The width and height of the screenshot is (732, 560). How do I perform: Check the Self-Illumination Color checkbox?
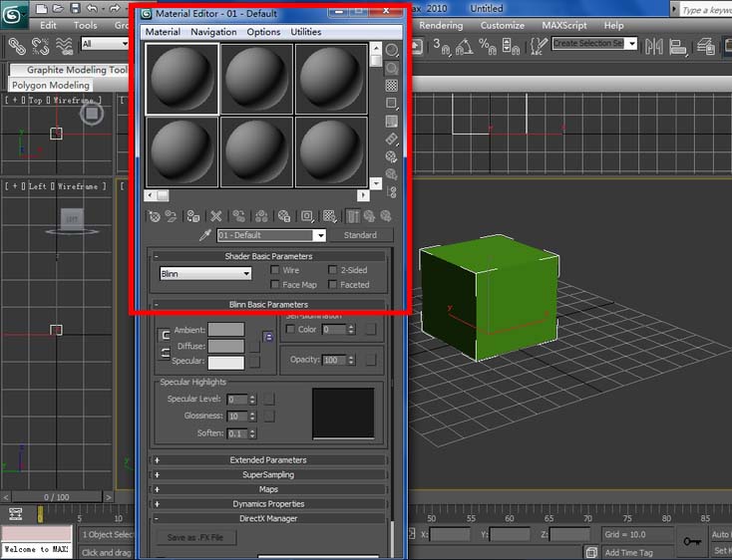(290, 329)
